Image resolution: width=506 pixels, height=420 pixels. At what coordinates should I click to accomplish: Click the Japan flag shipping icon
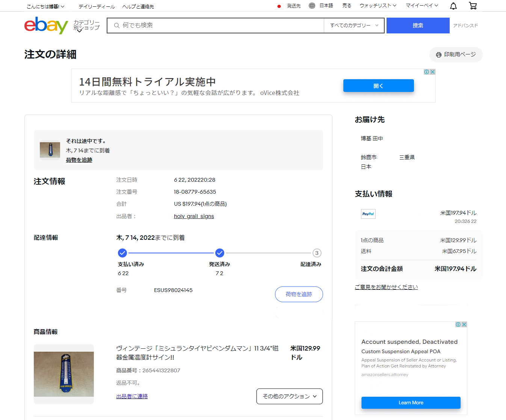[x=279, y=6]
